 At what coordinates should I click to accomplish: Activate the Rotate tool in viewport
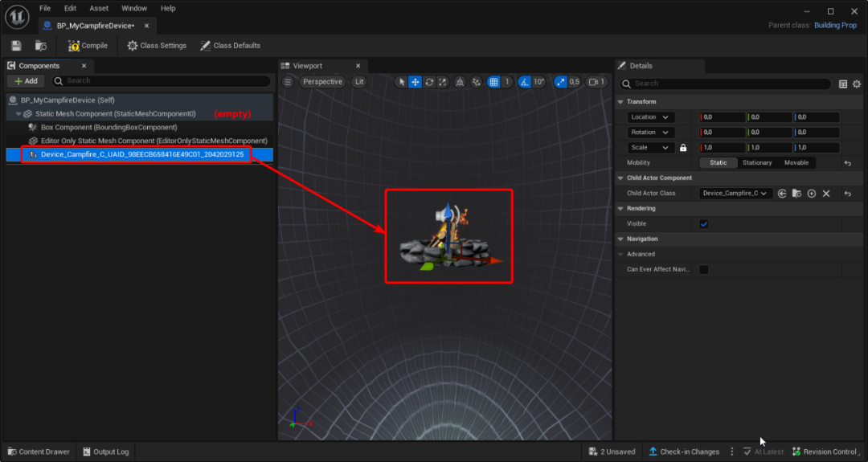pyautogui.click(x=429, y=82)
